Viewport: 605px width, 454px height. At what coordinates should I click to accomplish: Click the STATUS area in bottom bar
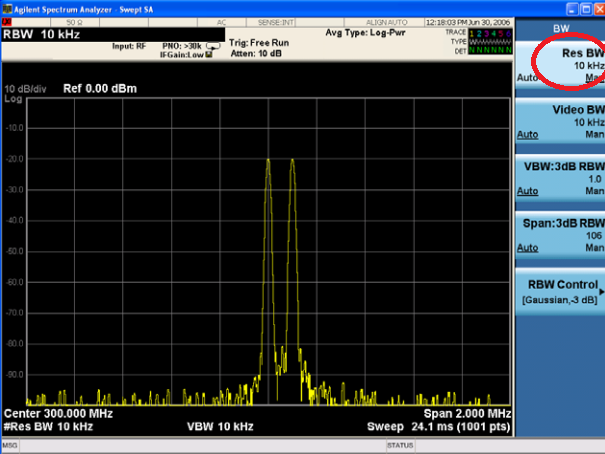(400, 444)
